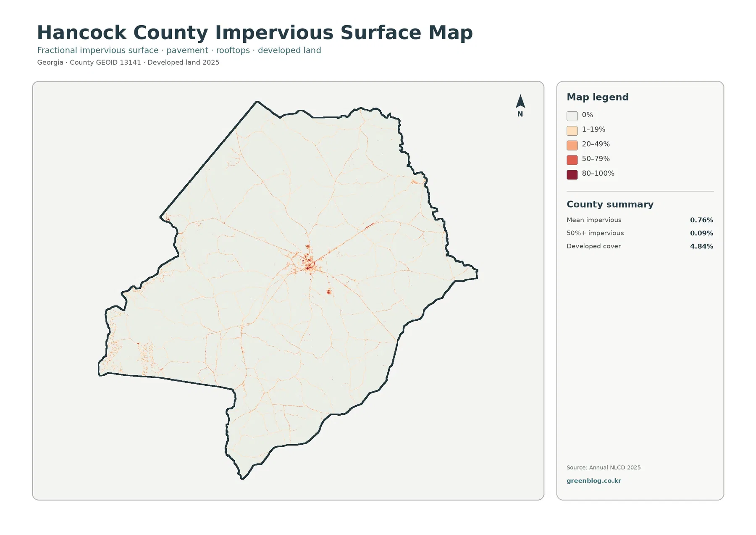Click the '20–49%' legend label
The height and width of the screenshot is (535, 756).
point(596,144)
